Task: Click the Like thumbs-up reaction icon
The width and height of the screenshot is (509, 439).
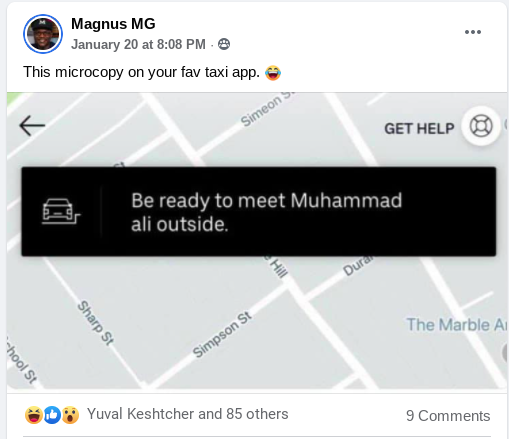Action: (52, 415)
